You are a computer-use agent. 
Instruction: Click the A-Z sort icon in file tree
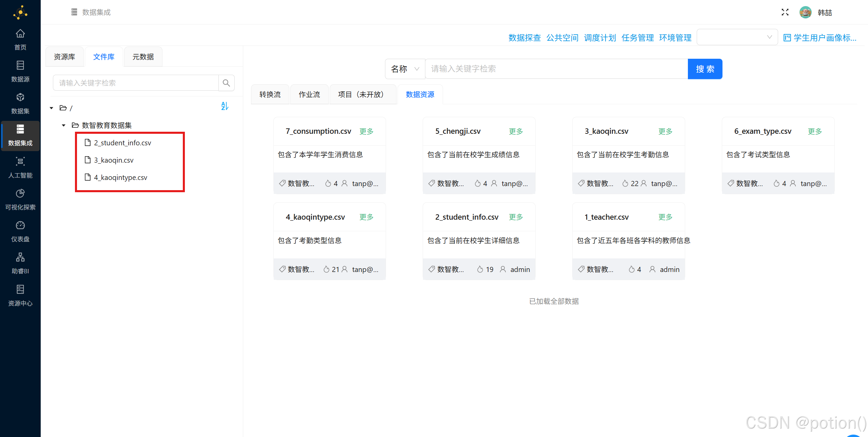[225, 106]
